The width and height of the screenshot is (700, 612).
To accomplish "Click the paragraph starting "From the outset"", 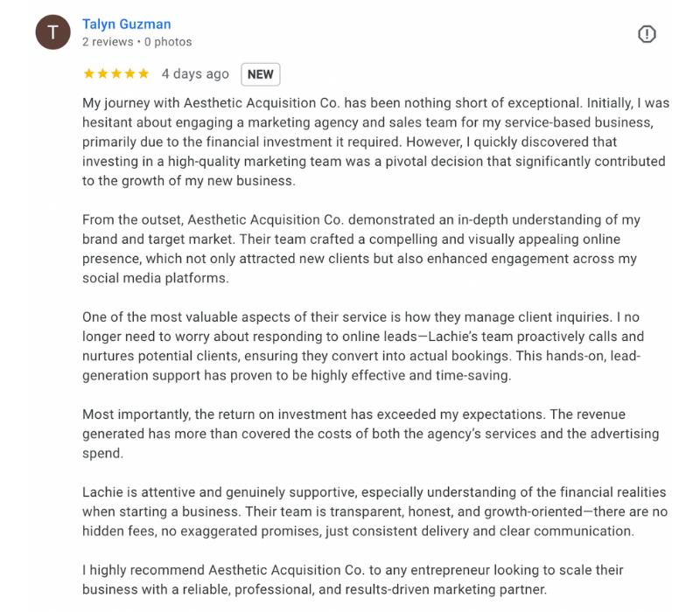I will (361, 249).
